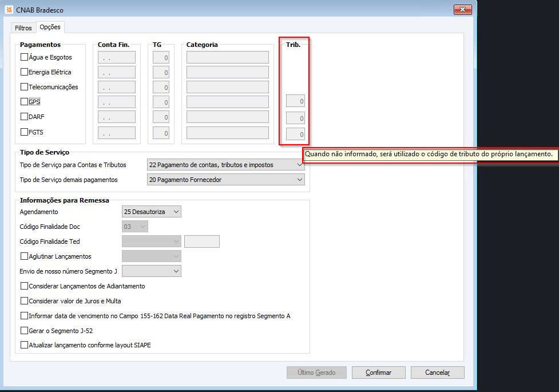Image resolution: width=559 pixels, height=392 pixels.
Task: Click Conta Fin. field for DARF row
Action: tap(117, 117)
